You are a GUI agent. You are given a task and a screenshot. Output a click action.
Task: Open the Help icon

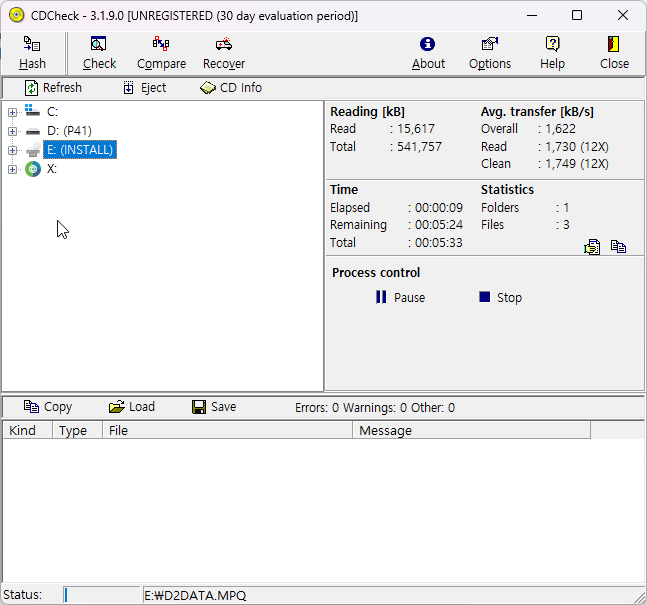click(x=552, y=53)
